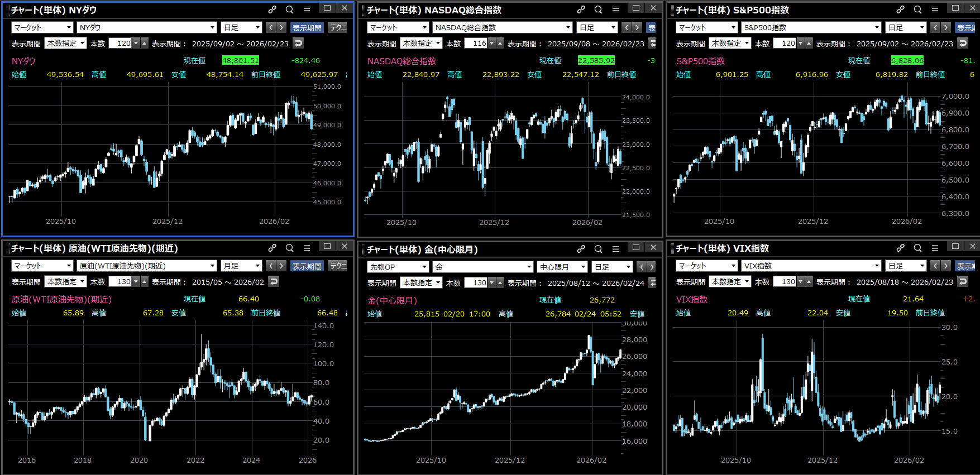Open hamburger menu in S&P500指数 chart panel
Viewport: 980px width, 475px height.
935,9
